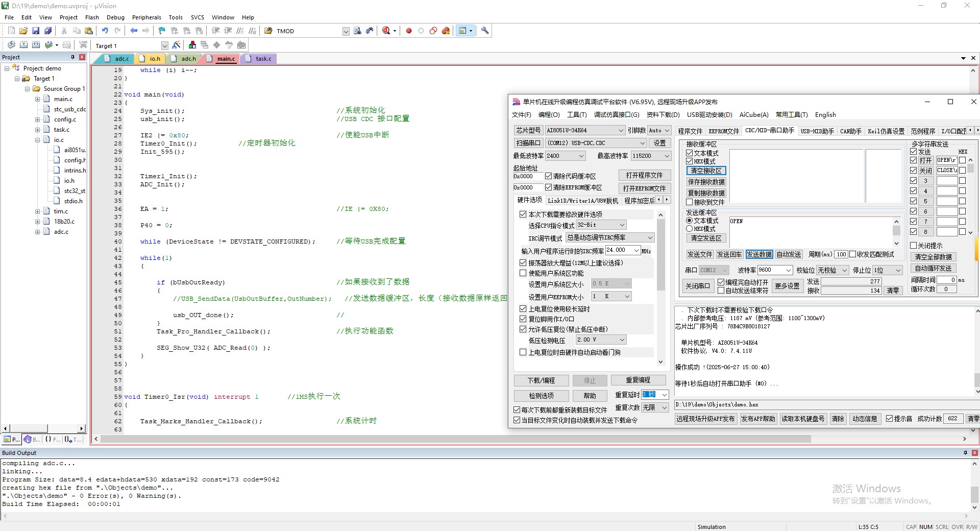Toggle 每次下载前都重新装载目标文件 checkbox
This screenshot has width=980, height=531.
click(517, 410)
